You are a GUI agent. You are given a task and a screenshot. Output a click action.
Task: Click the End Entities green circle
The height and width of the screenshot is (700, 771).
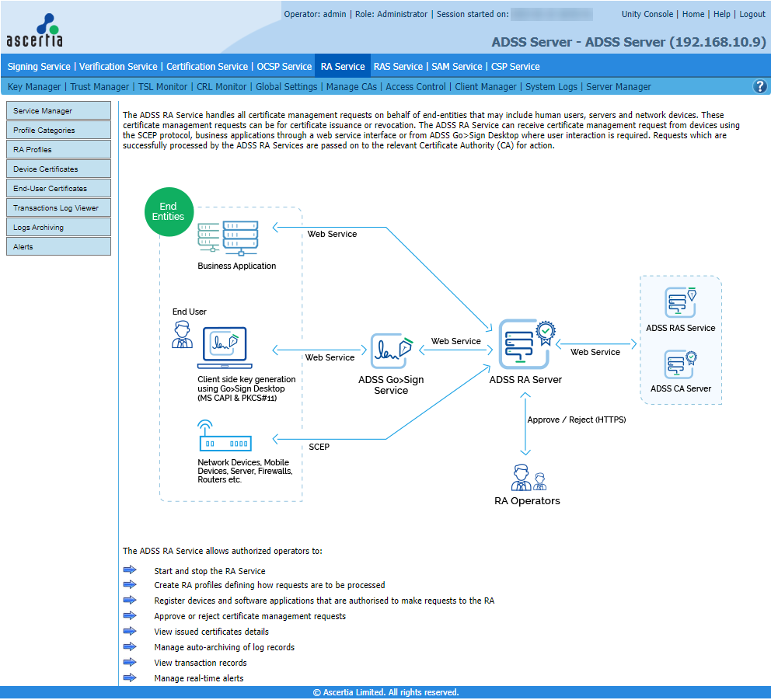(x=168, y=212)
